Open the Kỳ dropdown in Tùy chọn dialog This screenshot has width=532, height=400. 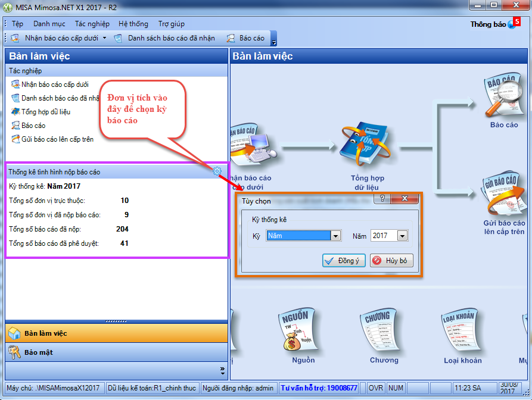(335, 236)
